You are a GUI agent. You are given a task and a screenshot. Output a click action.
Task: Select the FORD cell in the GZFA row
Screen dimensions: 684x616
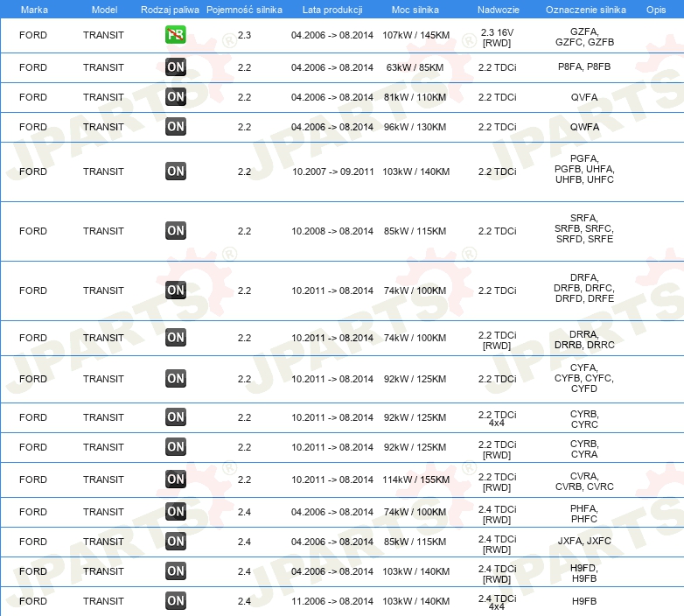(33, 35)
